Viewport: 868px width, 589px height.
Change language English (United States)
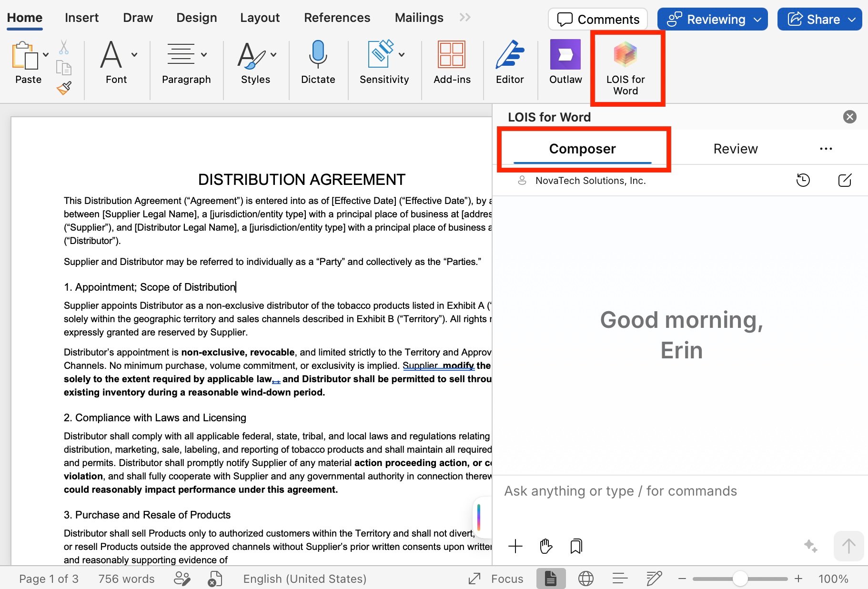coord(305,579)
